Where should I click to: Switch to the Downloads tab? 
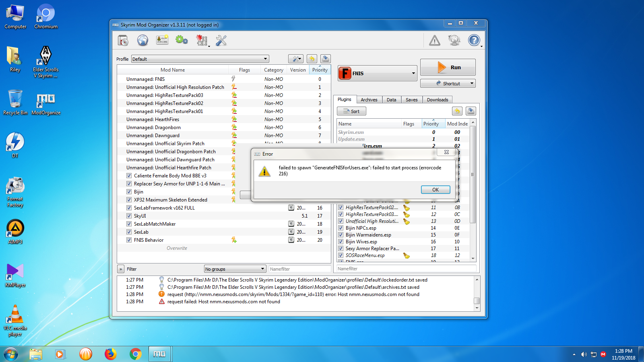(x=438, y=100)
